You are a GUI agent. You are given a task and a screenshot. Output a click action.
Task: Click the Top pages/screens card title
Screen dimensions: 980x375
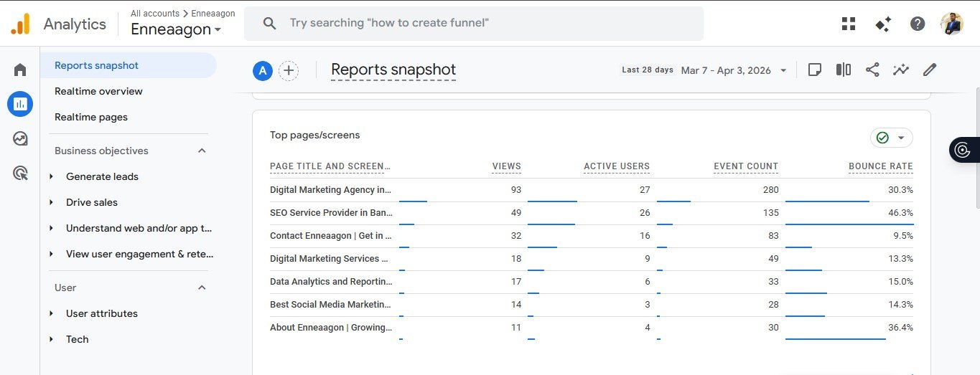[315, 135]
